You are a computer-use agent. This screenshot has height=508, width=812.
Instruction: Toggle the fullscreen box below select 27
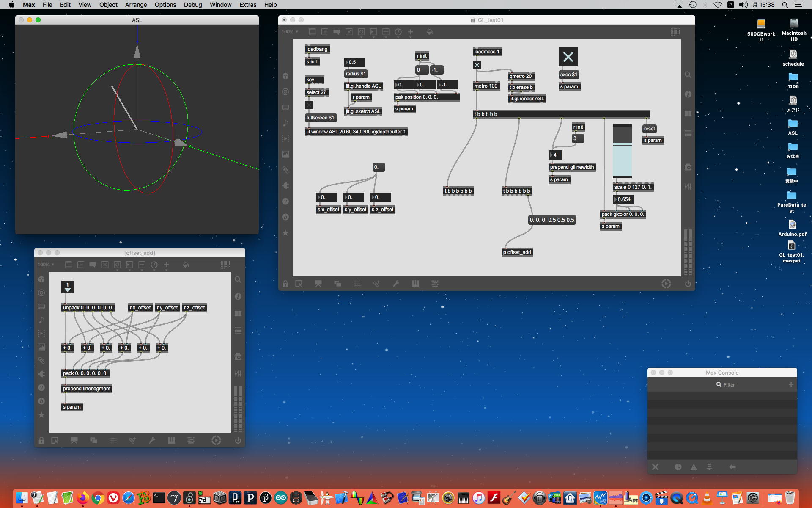[309, 105]
